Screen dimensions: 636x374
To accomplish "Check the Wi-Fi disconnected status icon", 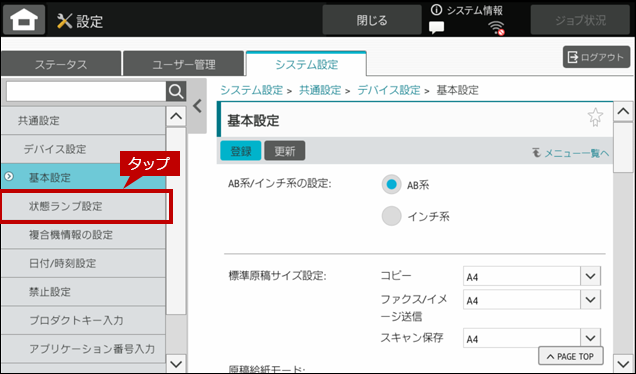I will 496,28.
